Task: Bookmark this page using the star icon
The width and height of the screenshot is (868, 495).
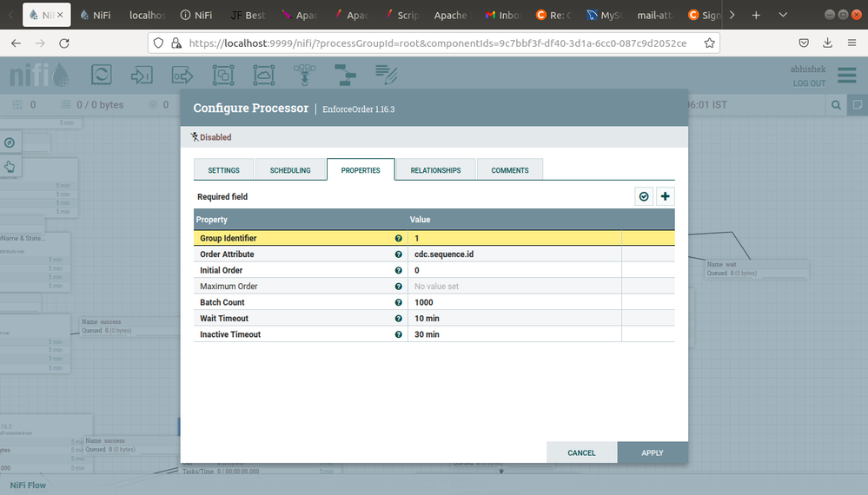Action: pos(710,43)
